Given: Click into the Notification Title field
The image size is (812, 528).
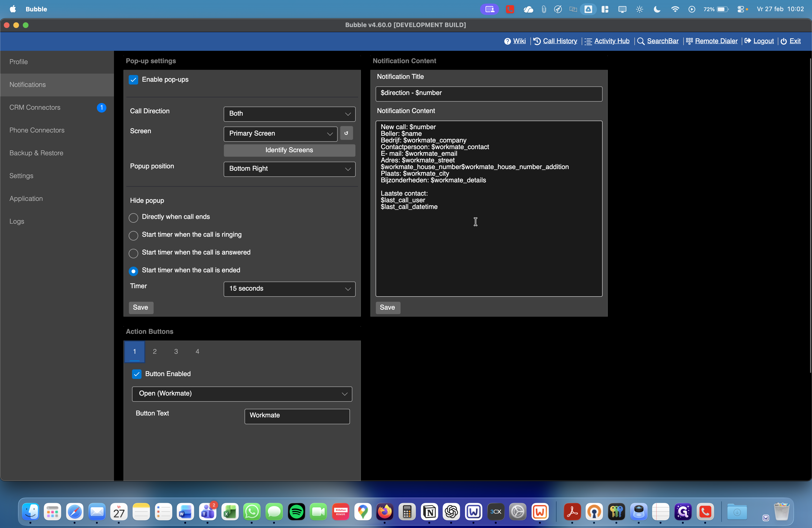Looking at the screenshot, I should pos(489,94).
